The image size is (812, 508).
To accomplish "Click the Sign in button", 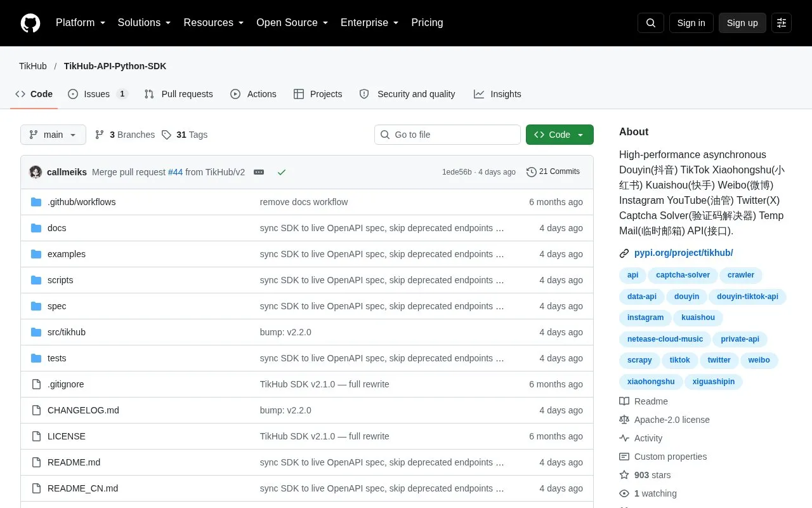I will 691,23.
